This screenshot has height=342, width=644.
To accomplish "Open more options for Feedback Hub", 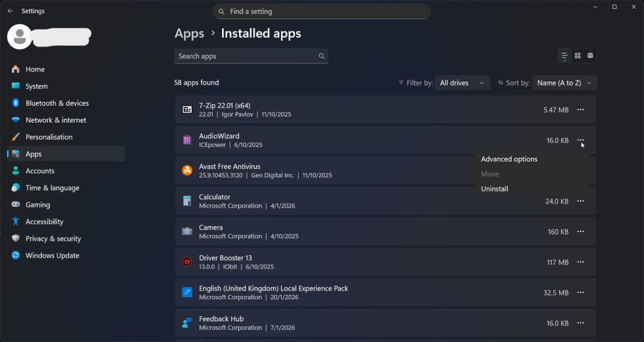I will [x=580, y=323].
